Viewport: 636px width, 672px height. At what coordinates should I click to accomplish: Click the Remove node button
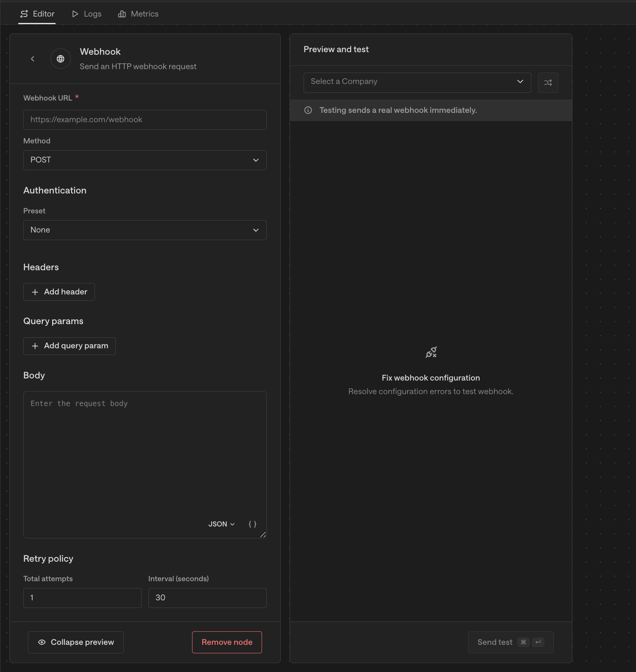pyautogui.click(x=227, y=642)
